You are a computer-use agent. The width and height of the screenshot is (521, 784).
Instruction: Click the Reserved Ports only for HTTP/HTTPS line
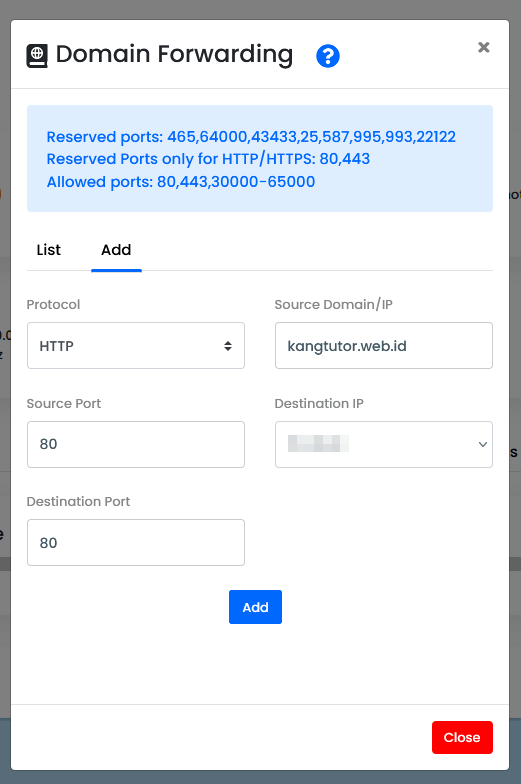click(x=208, y=159)
